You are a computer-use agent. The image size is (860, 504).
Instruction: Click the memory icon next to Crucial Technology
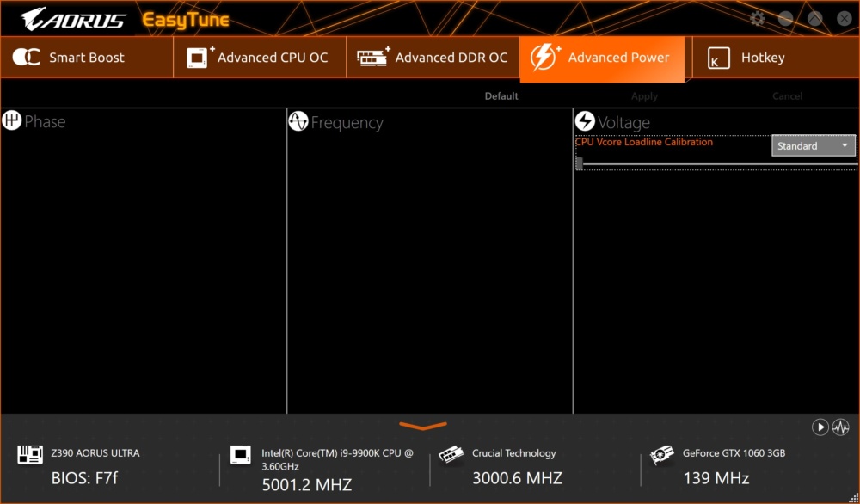click(451, 455)
